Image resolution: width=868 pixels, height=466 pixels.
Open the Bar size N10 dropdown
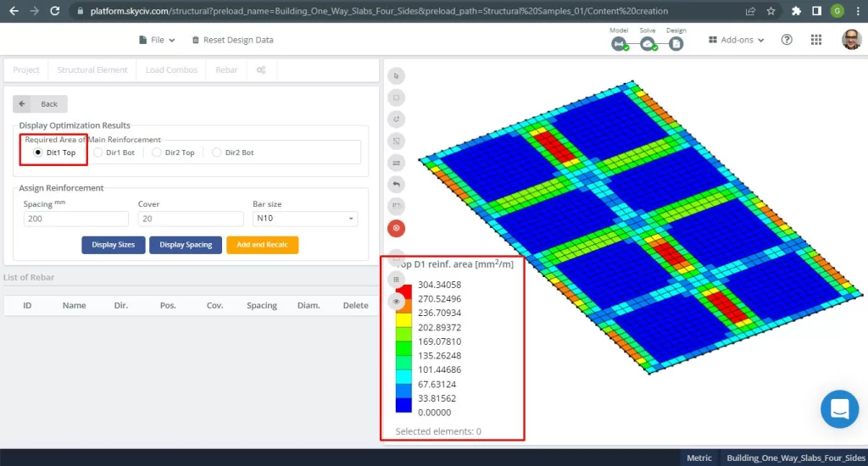(305, 219)
